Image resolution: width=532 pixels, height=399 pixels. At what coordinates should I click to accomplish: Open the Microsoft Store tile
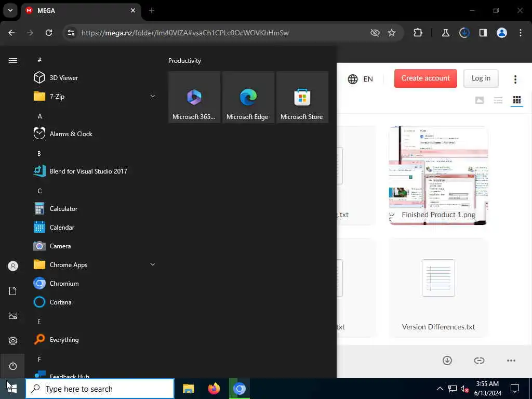302,97
